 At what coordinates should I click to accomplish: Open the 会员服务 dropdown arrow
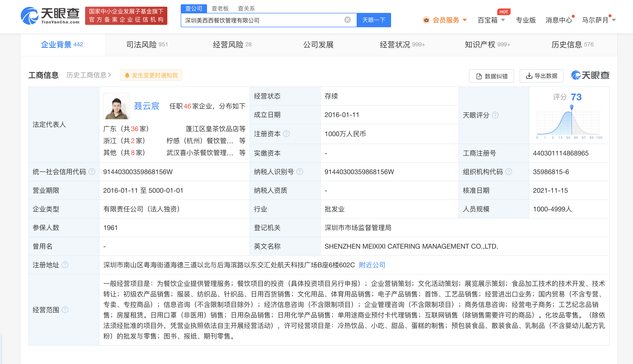[x=465, y=20]
